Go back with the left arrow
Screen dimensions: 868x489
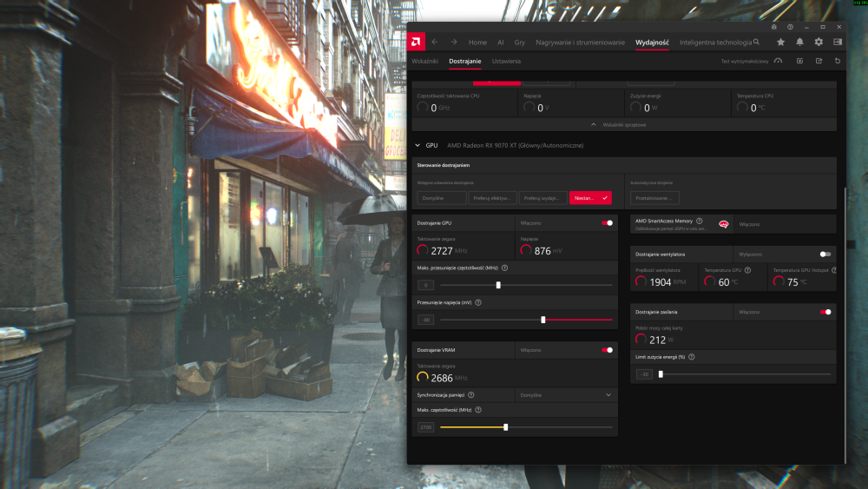[435, 42]
